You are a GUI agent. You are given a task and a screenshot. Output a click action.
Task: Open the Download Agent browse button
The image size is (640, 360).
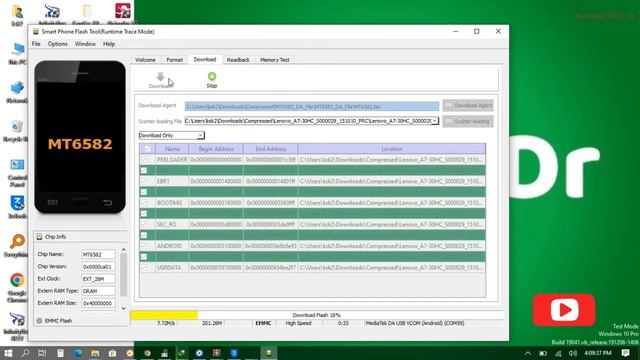(468, 106)
